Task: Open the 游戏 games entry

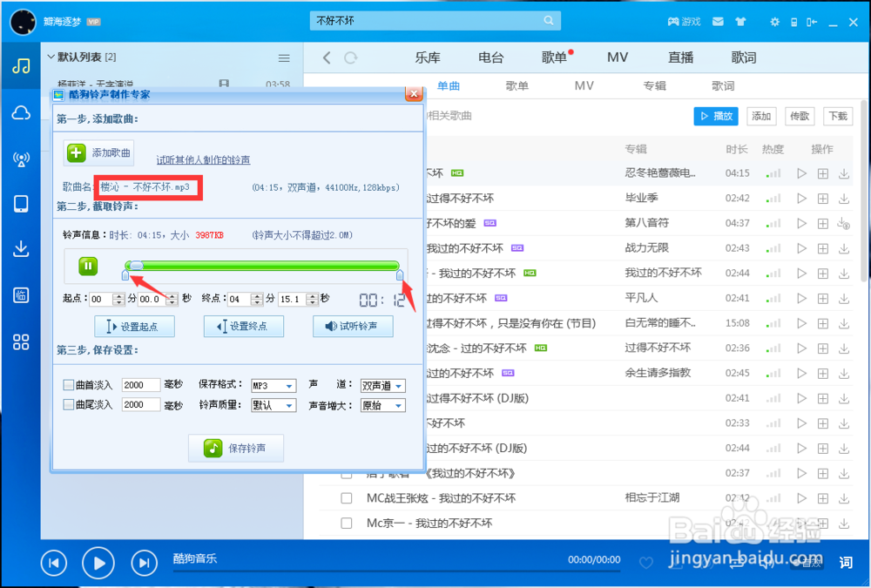Action: (684, 22)
